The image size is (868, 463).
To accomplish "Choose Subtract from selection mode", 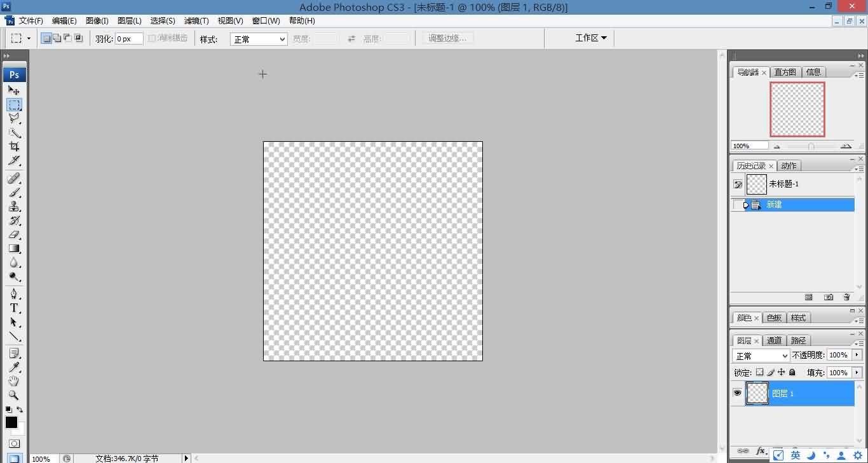I will click(67, 38).
